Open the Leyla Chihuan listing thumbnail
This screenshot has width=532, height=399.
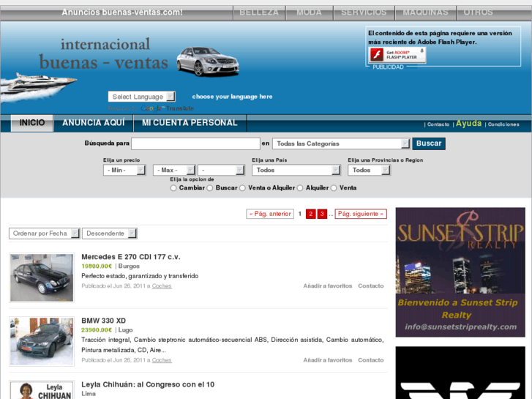(42, 389)
